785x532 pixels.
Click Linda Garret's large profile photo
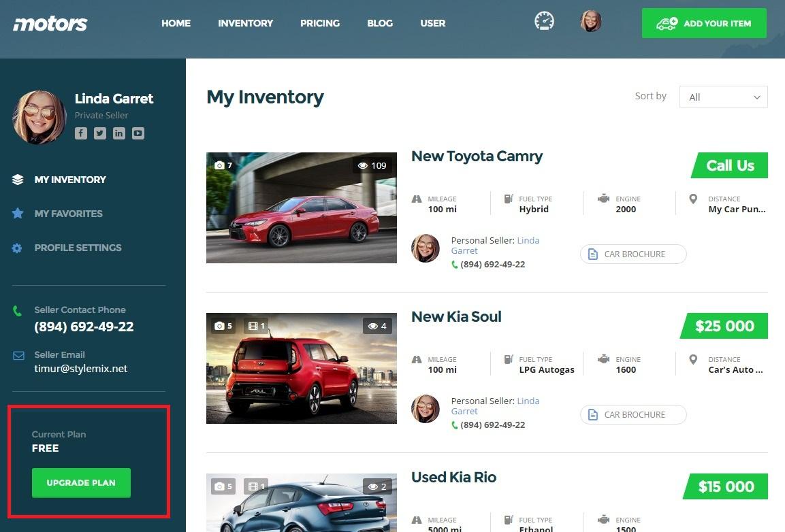pyautogui.click(x=39, y=117)
